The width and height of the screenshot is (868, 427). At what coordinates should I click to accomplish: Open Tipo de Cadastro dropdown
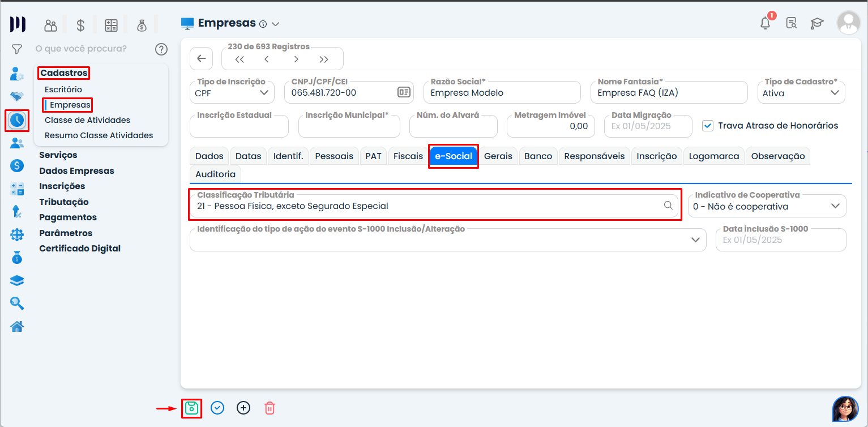click(801, 93)
